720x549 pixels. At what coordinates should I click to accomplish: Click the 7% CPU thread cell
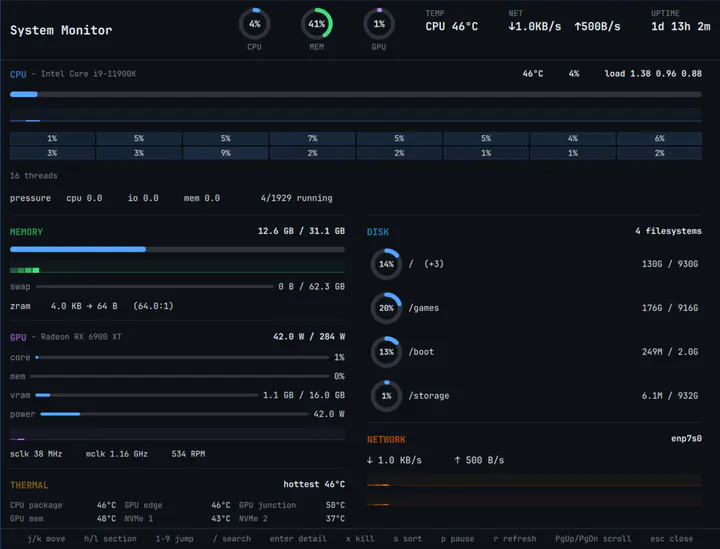tap(312, 138)
